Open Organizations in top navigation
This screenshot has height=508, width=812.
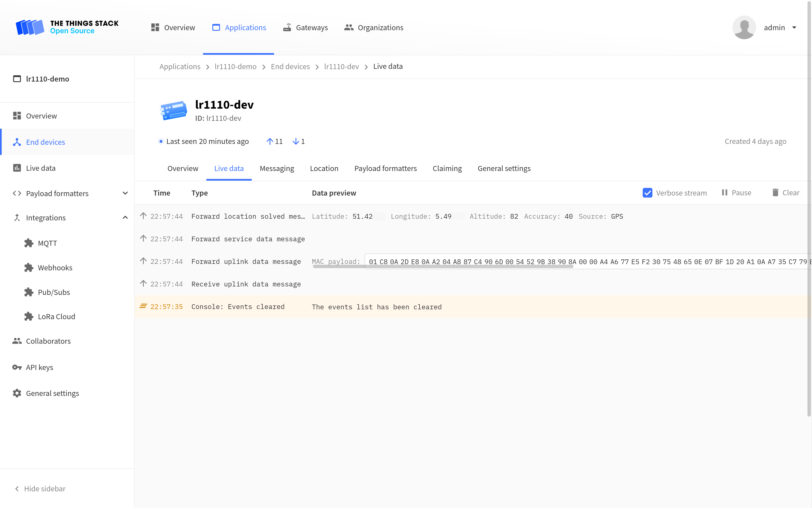(x=374, y=28)
